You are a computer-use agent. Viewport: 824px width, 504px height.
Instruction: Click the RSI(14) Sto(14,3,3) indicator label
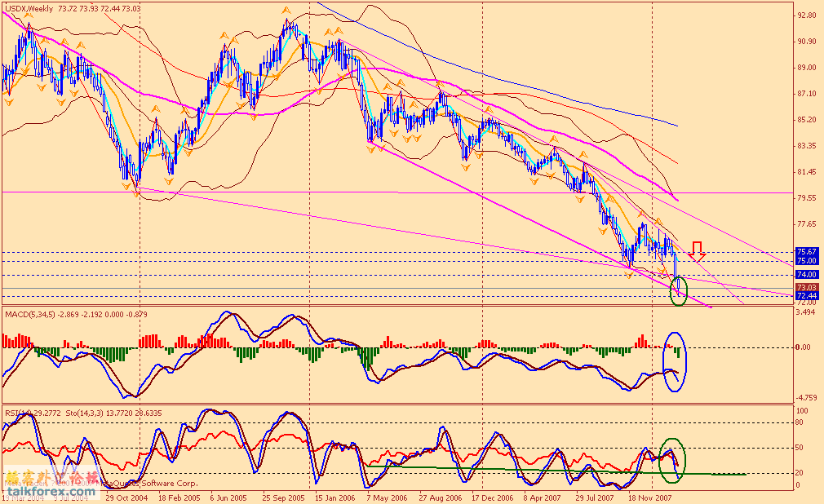pos(83,413)
